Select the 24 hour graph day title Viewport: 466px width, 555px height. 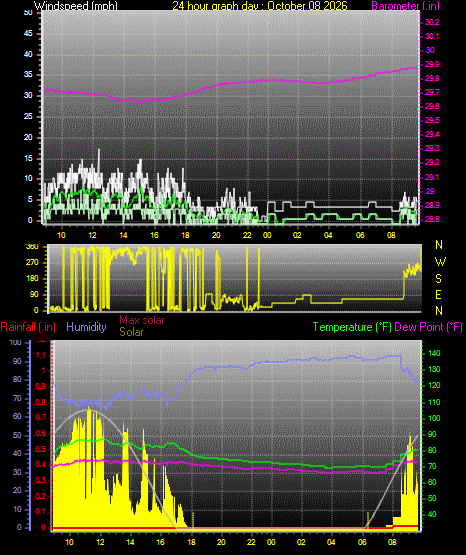(x=260, y=6)
